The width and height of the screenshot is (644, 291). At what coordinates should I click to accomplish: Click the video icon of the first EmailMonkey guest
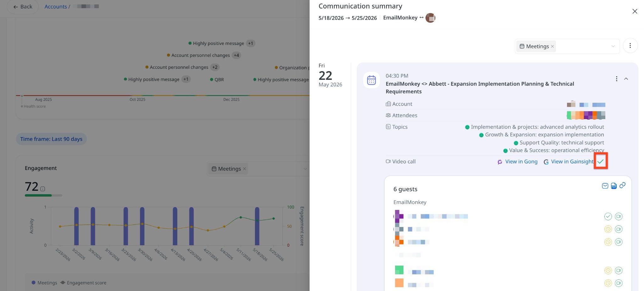(x=619, y=217)
